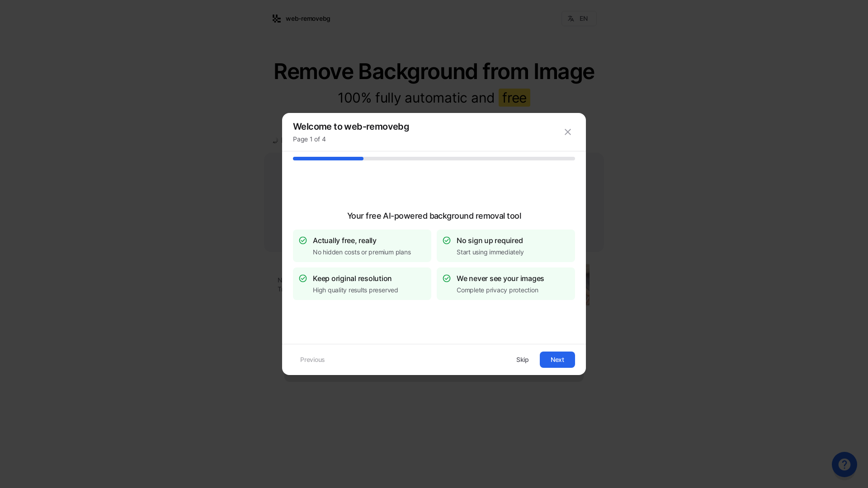Click the checkmark icon beside We never see your images
This screenshot has height=488, width=868.
(447, 278)
